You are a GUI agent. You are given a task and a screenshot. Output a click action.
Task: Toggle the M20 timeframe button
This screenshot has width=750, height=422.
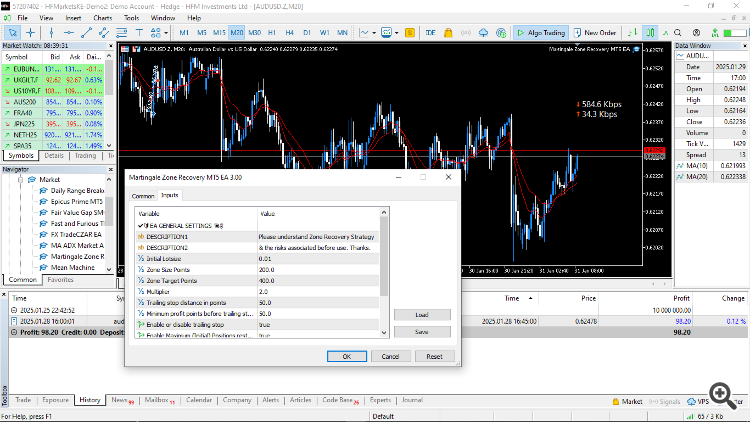(237, 33)
